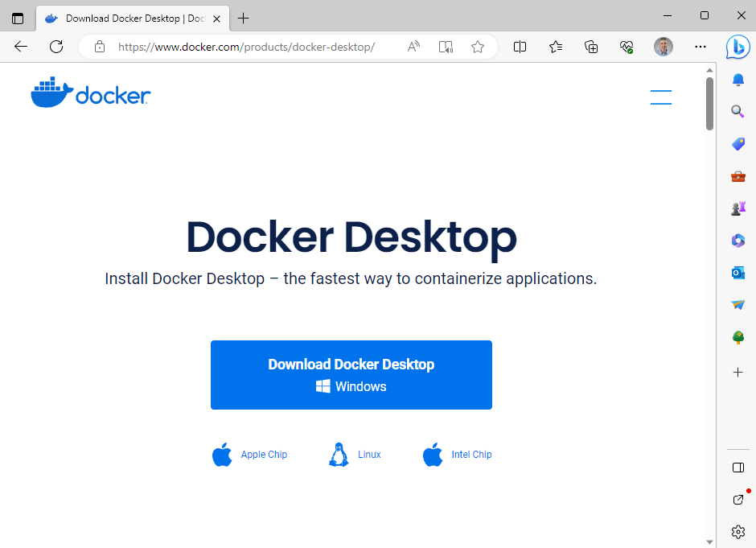Activate Read aloud icon in address bar
The image size is (756, 548).
point(413,47)
